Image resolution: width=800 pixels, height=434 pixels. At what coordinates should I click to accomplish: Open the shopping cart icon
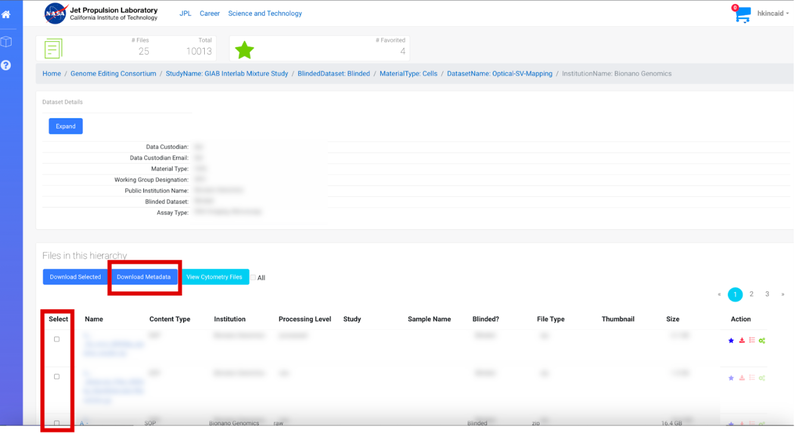[x=742, y=14]
